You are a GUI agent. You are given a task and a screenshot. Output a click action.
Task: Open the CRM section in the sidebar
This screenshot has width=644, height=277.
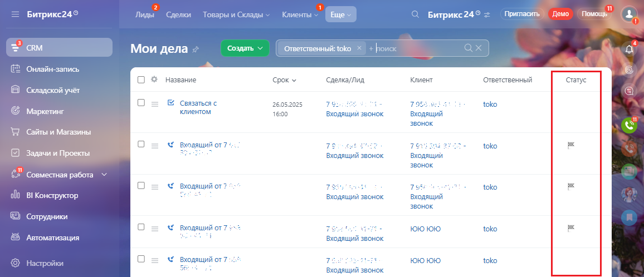[x=59, y=48]
